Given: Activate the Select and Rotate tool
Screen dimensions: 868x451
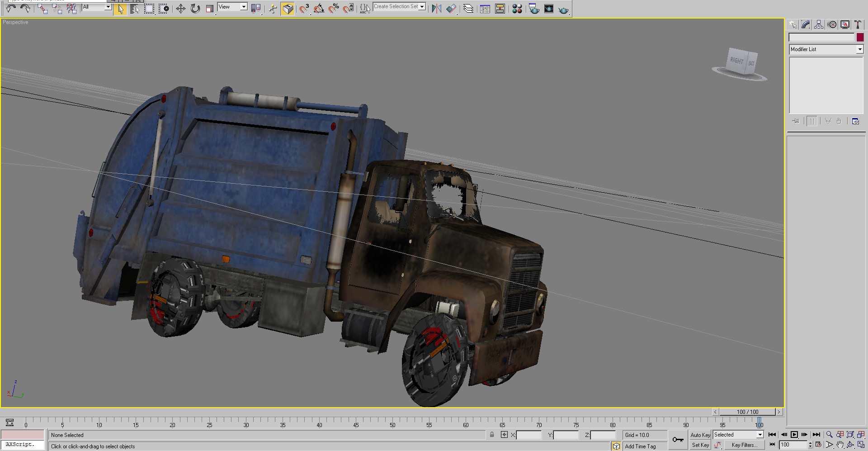Looking at the screenshot, I should pos(195,9).
